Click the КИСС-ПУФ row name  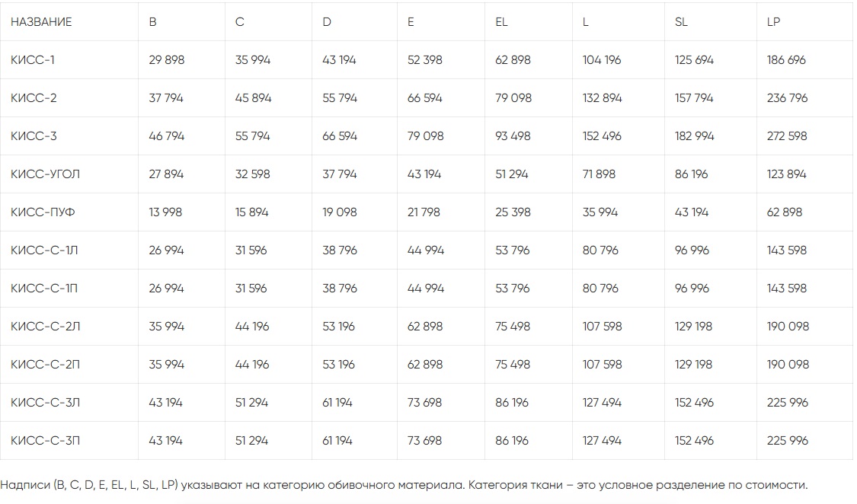coord(43,212)
